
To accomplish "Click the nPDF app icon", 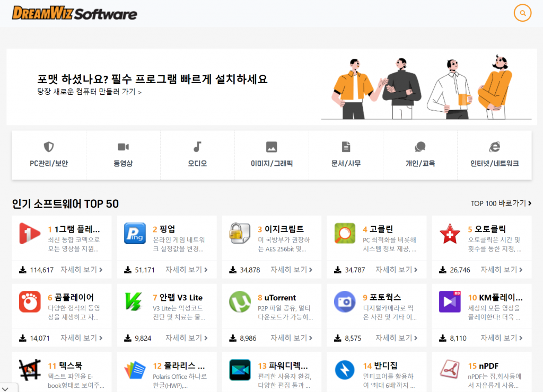I will click(450, 370).
